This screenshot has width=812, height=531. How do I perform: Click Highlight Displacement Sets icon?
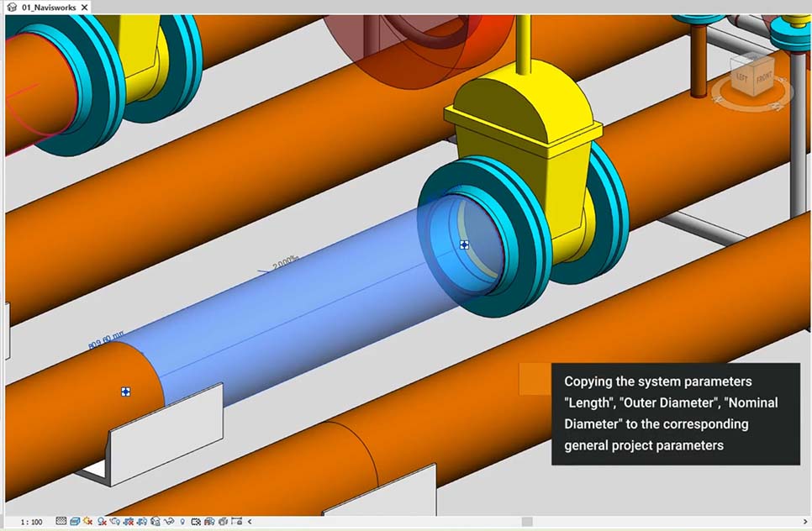pyautogui.click(x=223, y=522)
